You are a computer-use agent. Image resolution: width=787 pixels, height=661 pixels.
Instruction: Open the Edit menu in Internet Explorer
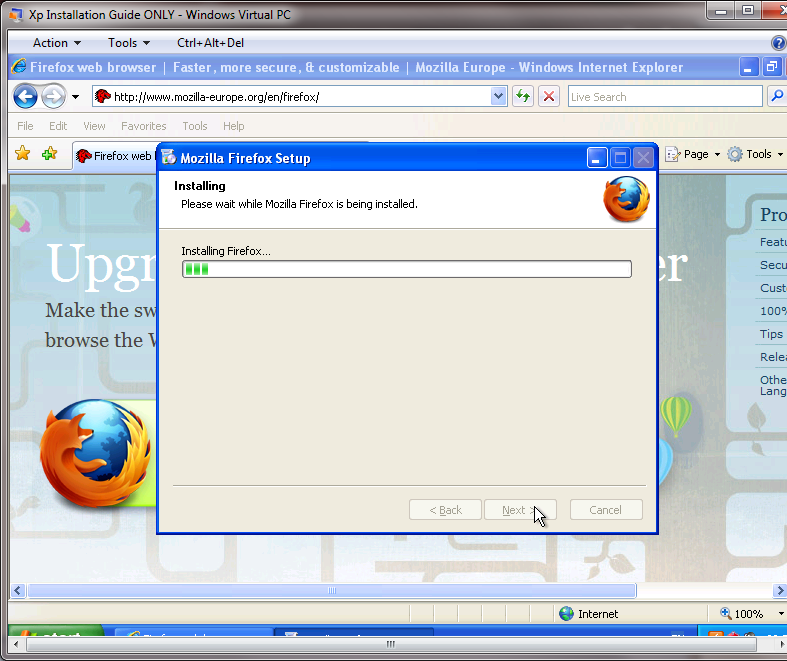(x=58, y=126)
